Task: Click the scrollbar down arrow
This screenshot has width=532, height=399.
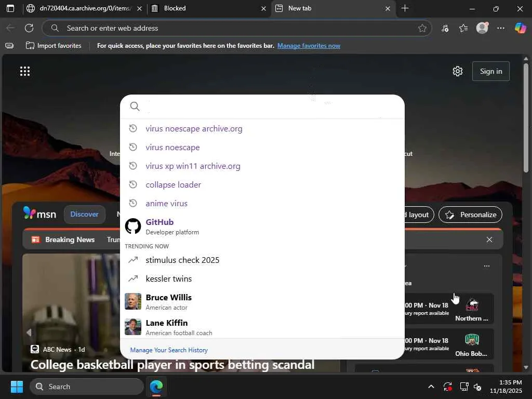Action: tap(526, 367)
